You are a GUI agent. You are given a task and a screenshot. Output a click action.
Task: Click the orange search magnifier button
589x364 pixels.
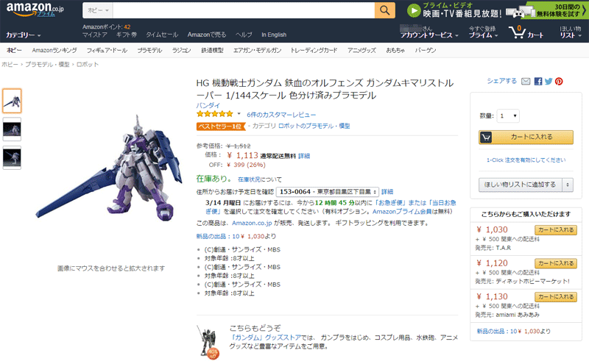(x=384, y=10)
